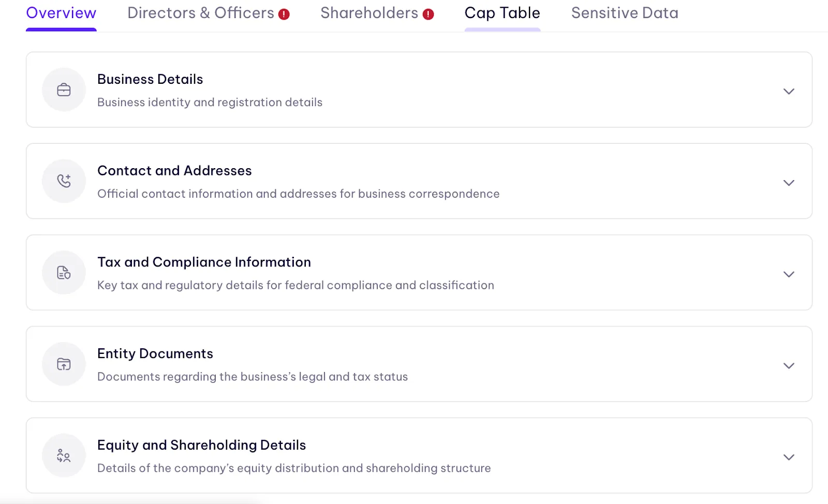The width and height of the screenshot is (828, 504).
Task: Click the red alert badge on Shareholders
Action: (x=428, y=14)
